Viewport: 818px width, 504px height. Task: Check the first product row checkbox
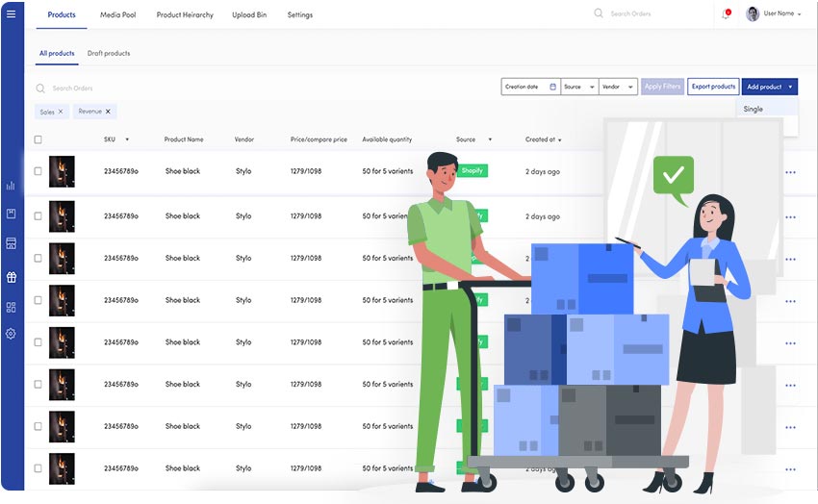pos(38,171)
